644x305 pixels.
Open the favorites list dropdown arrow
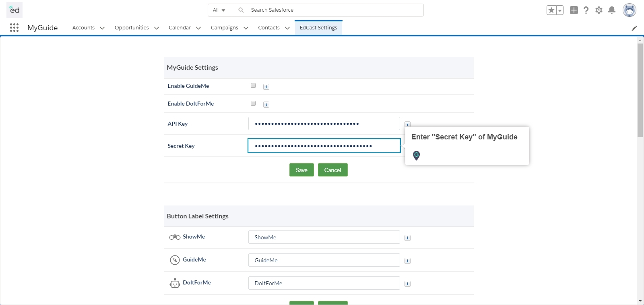tap(560, 10)
